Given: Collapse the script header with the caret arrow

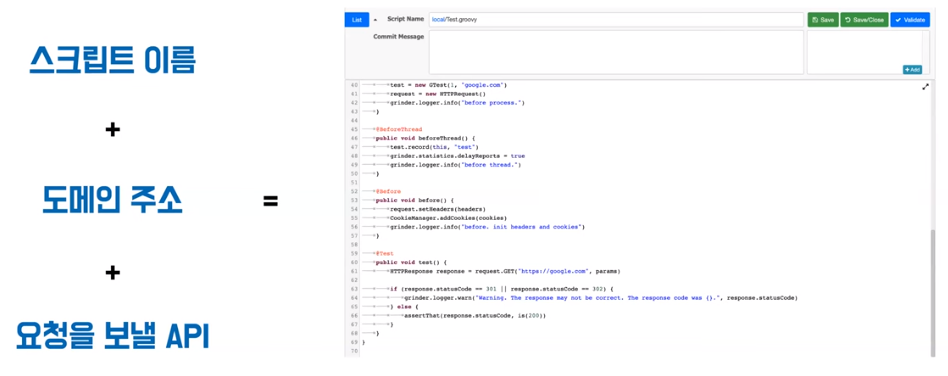Looking at the screenshot, I should coord(375,20).
